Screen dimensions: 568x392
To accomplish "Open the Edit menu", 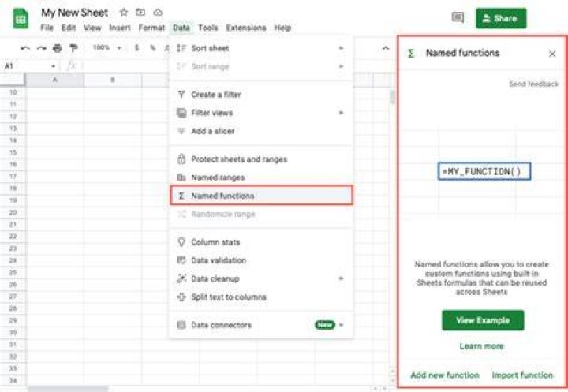I will pos(69,28).
